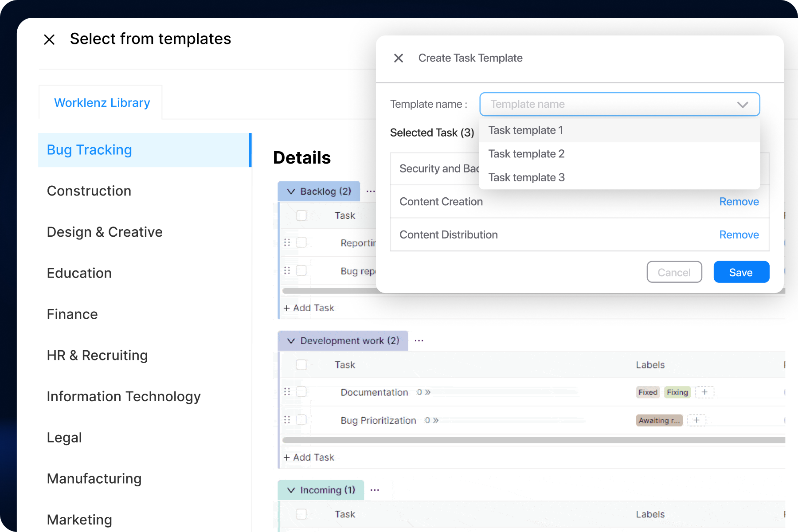The image size is (798, 532).
Task: Add a label to the Documentation task
Action: click(x=704, y=392)
